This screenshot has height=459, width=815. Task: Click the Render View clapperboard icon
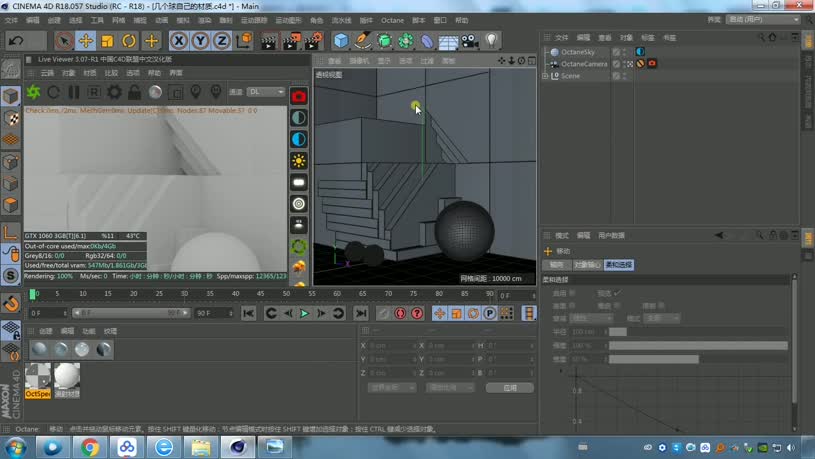point(269,41)
